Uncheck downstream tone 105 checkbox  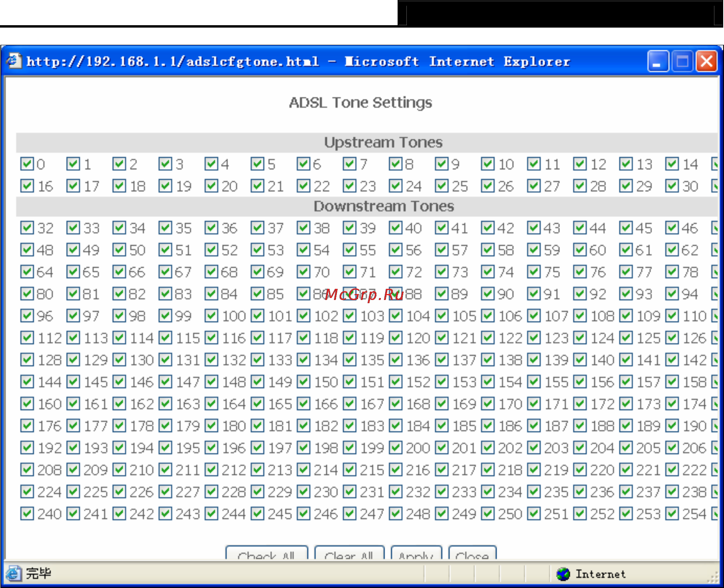pyautogui.click(x=442, y=316)
